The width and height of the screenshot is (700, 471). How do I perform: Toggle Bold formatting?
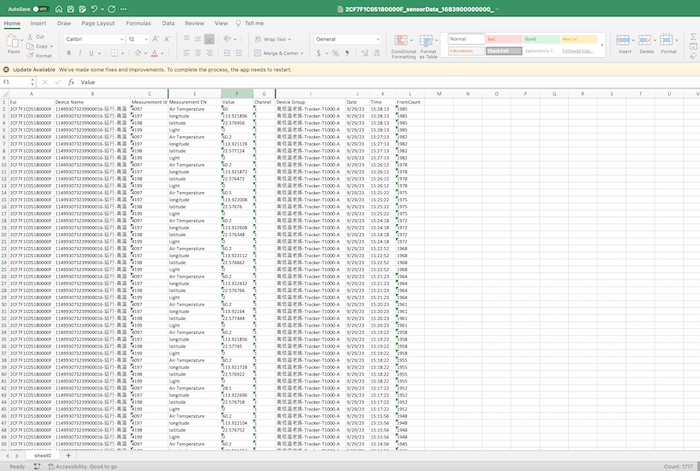68,53
